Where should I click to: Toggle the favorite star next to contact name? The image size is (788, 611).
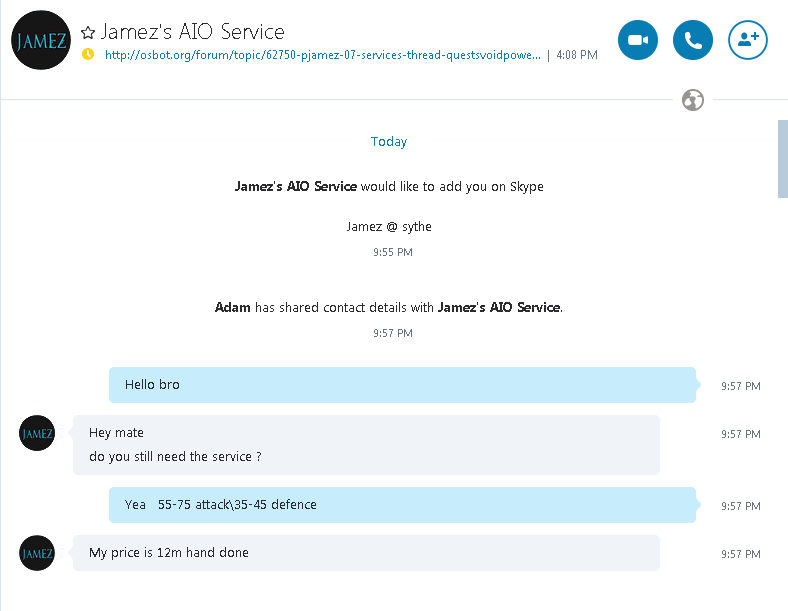tap(88, 33)
